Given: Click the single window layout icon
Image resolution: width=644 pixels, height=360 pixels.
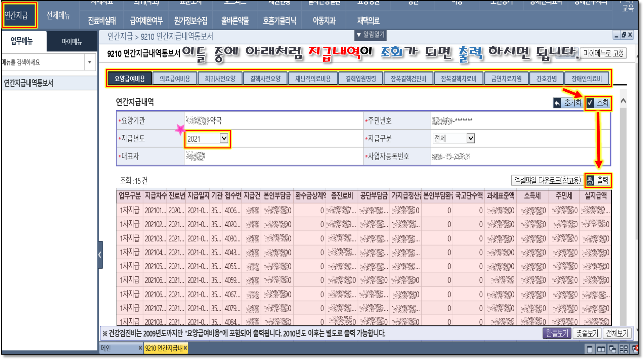Looking at the screenshot, I should pos(589,349).
